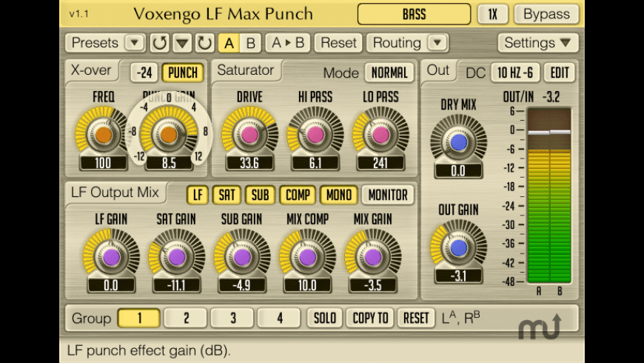The image size is (644, 363).
Task: Click the COPY TO button
Action: click(370, 318)
